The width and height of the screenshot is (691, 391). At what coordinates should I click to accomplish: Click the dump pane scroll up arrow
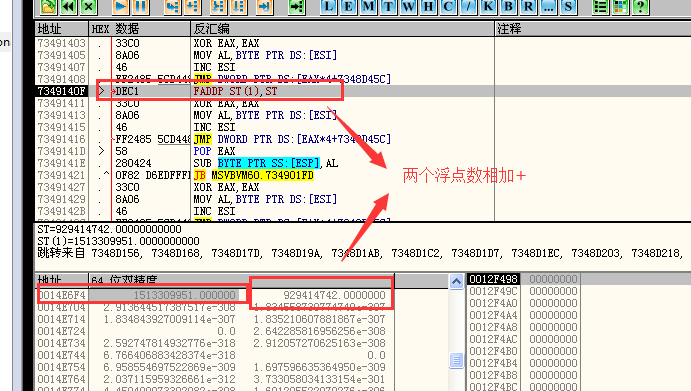456,281
